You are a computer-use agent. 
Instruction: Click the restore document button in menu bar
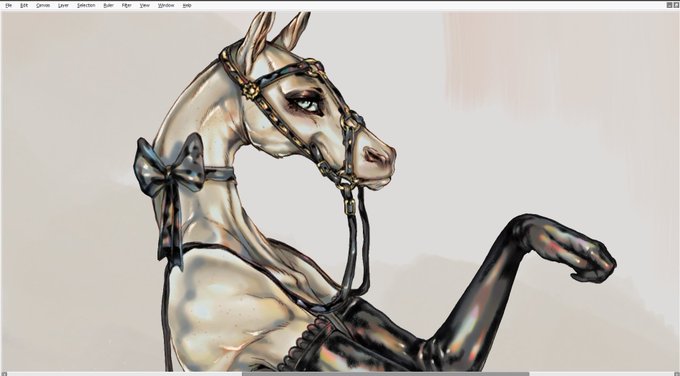676,5
